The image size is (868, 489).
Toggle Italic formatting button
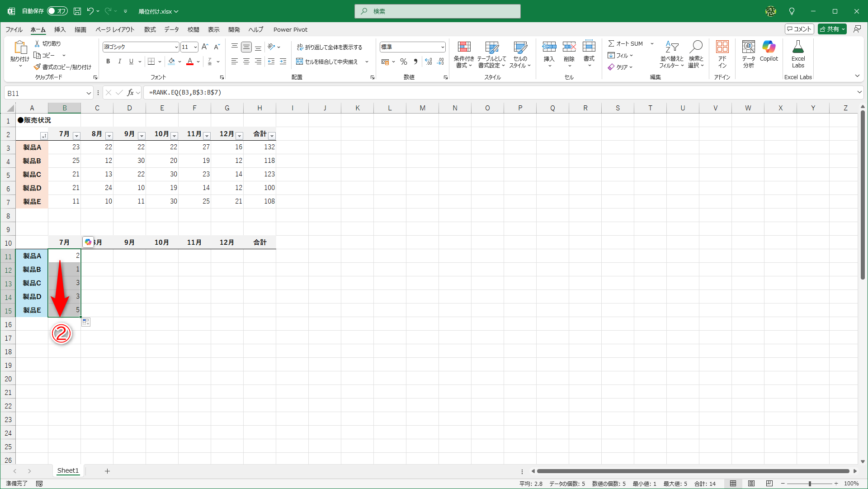click(x=119, y=62)
